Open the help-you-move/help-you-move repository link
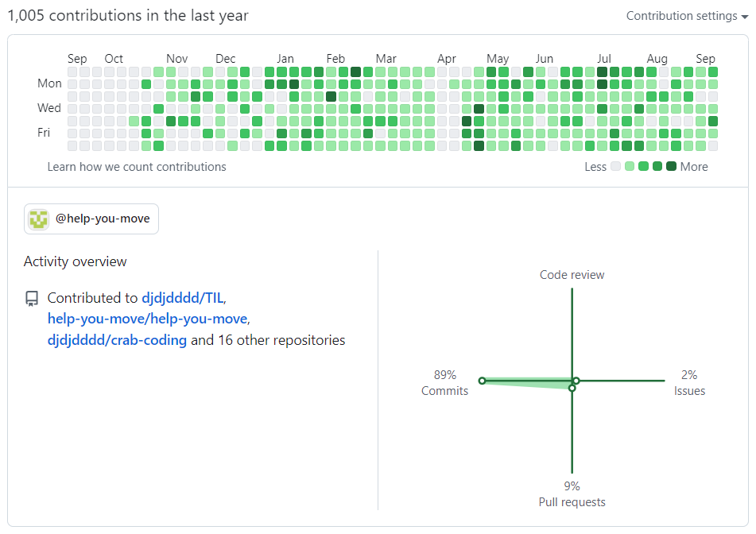This screenshot has width=756, height=534. point(148,319)
